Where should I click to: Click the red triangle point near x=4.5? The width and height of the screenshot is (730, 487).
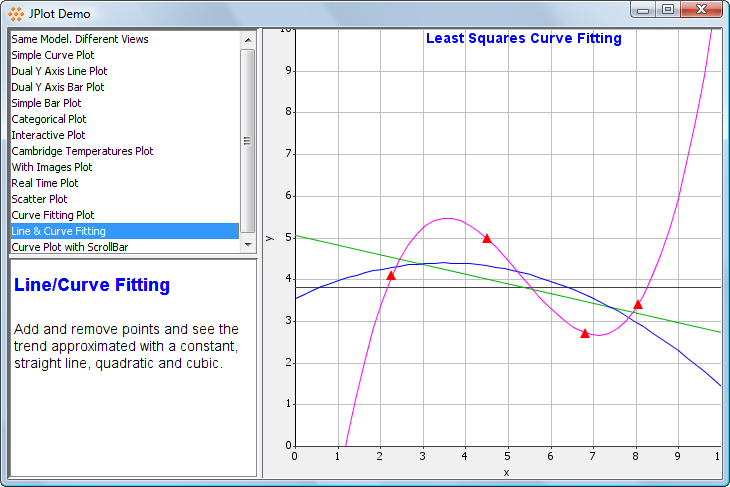click(x=487, y=238)
